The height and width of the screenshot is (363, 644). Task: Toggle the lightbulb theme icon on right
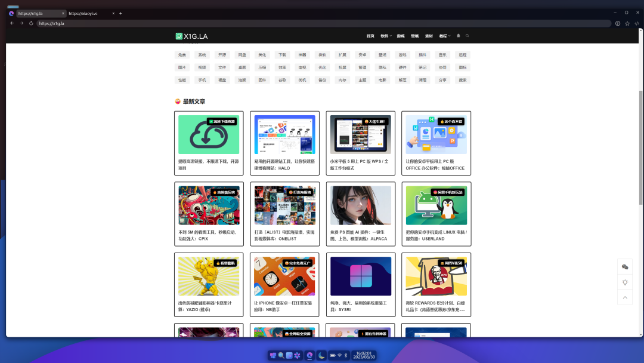[x=625, y=282]
